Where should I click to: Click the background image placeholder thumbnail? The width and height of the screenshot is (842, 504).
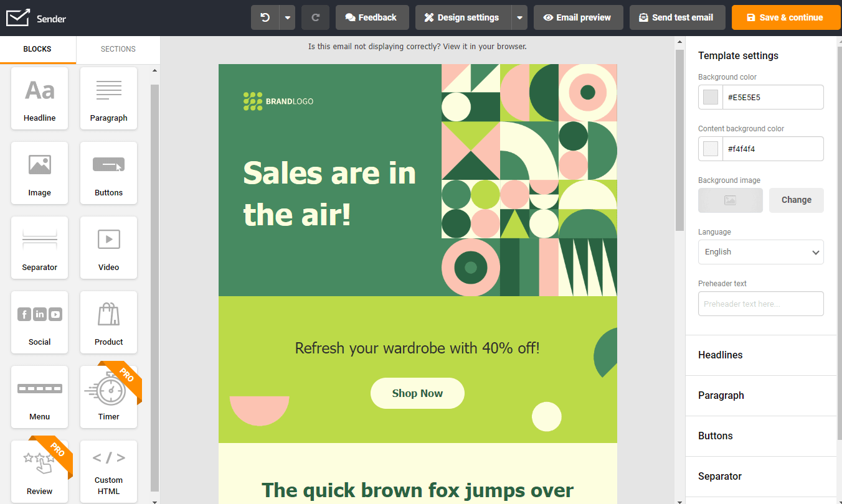(x=731, y=200)
